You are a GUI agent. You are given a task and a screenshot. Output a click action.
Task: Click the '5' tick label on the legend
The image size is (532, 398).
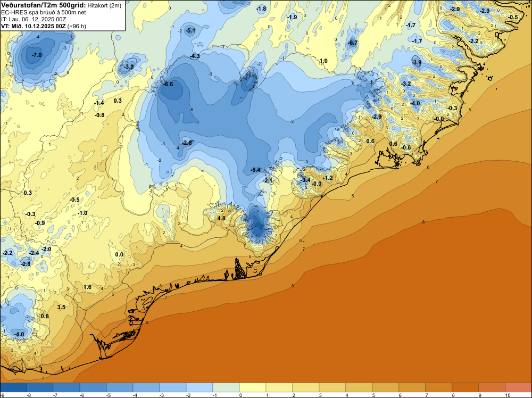point(372,395)
